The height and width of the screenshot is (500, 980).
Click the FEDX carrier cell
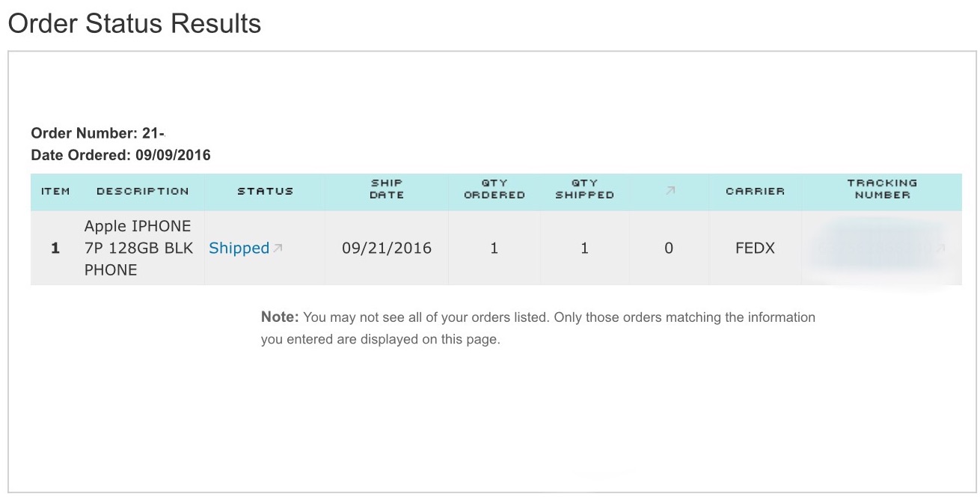pyautogui.click(x=756, y=248)
